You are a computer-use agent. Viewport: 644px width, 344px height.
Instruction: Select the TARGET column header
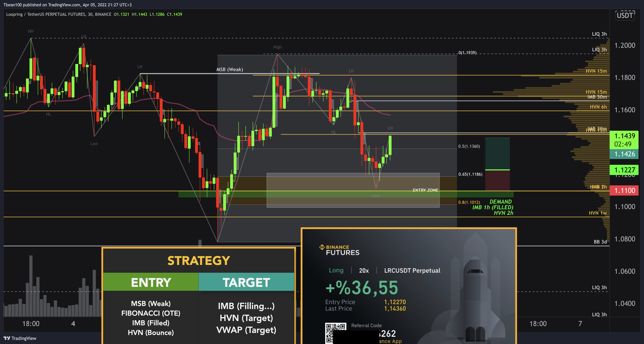click(246, 282)
